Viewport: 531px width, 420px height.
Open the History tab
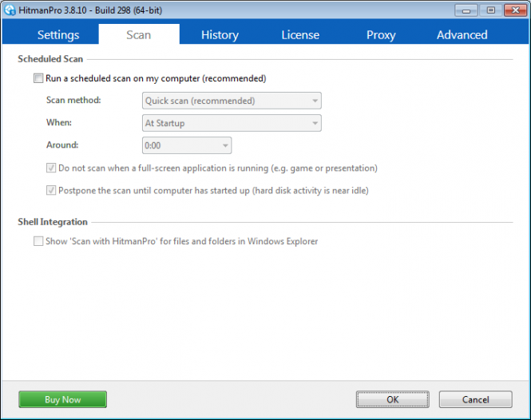pyautogui.click(x=220, y=35)
